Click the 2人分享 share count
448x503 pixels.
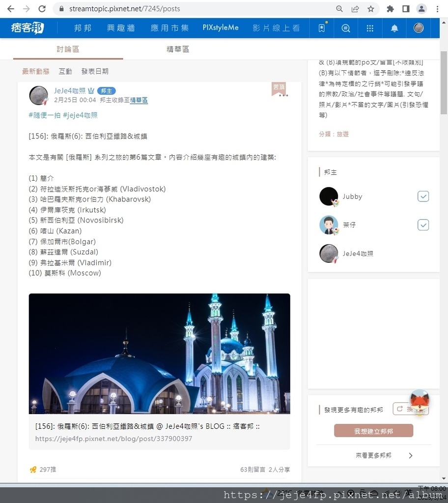click(x=279, y=470)
